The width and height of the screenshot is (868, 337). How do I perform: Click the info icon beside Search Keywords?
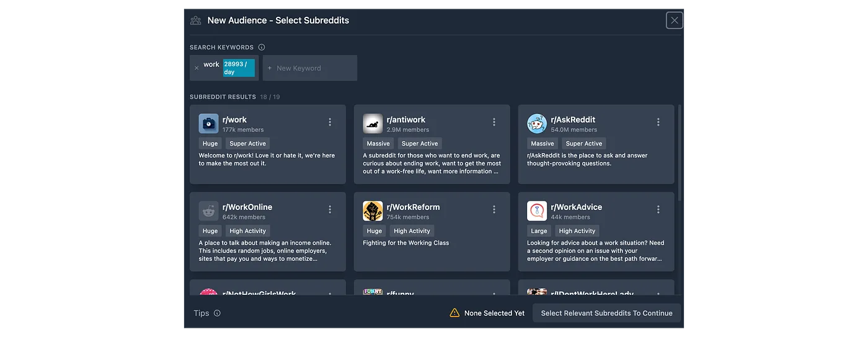(262, 47)
